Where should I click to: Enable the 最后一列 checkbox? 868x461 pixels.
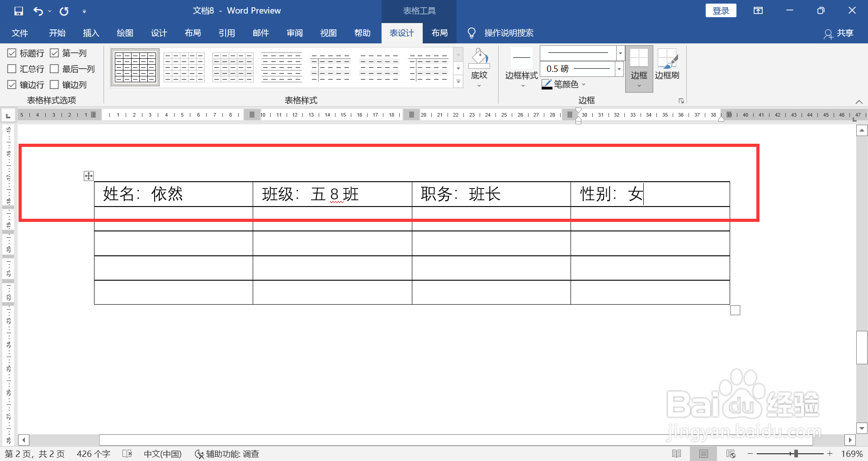tap(54, 69)
